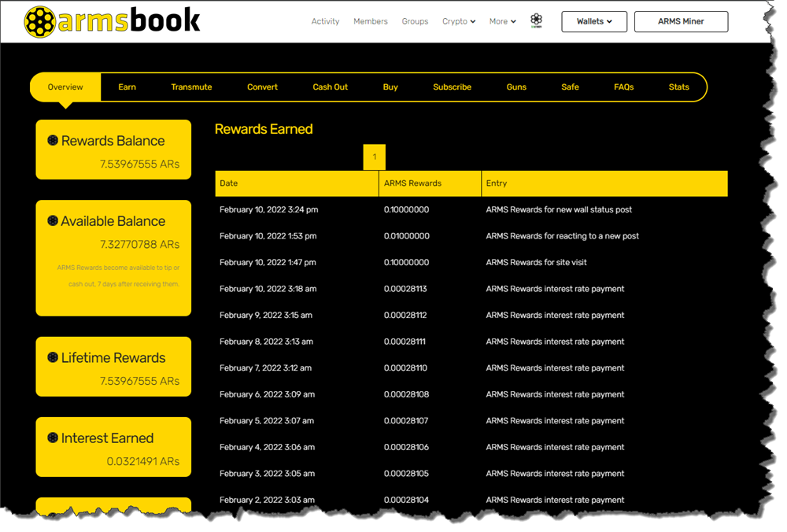Click the Interest Earned coin icon
This screenshot has width=787, height=532.
point(53,438)
